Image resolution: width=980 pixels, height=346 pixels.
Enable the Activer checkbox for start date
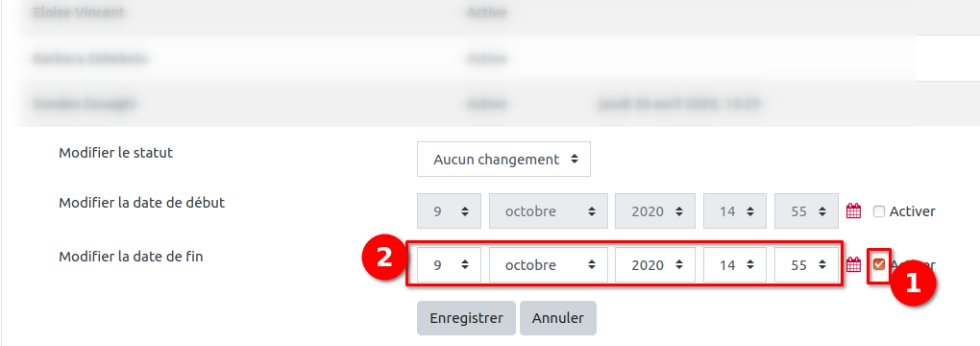coord(879,211)
